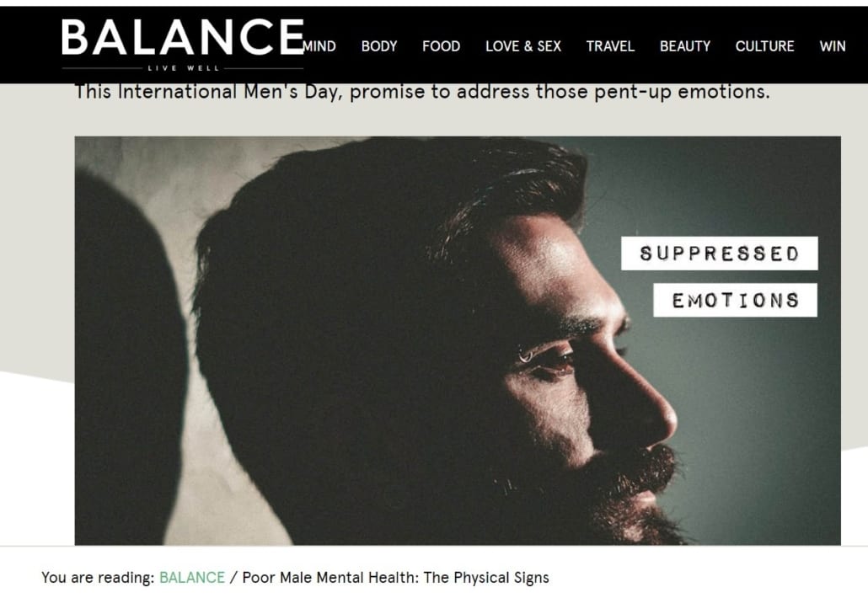Click the 'You are reading:' breadcrumb text

pyautogui.click(x=98, y=578)
